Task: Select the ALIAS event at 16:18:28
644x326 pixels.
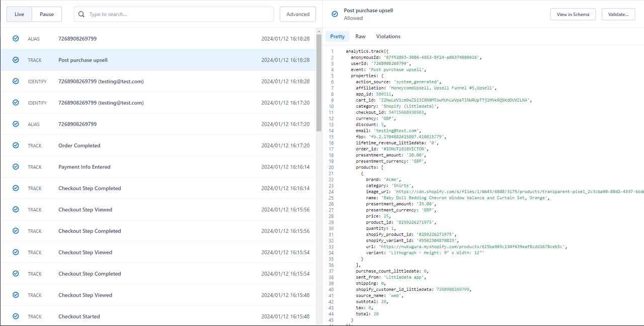Action: pos(158,38)
